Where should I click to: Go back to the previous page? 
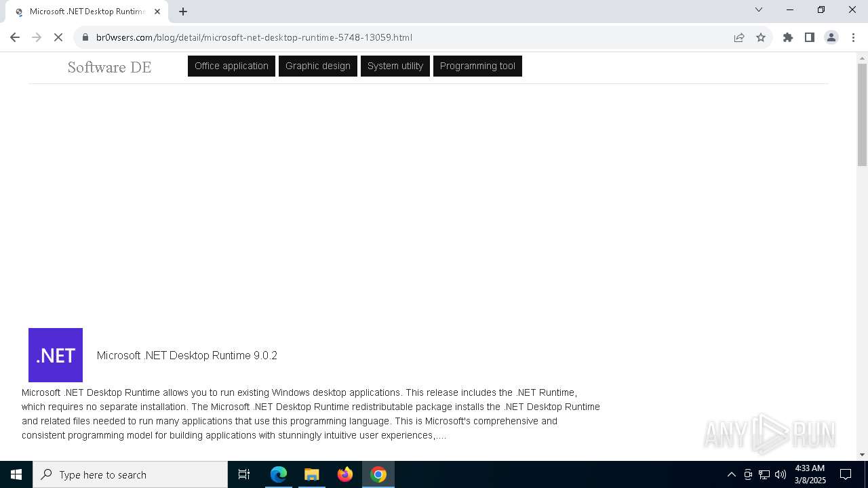15,37
